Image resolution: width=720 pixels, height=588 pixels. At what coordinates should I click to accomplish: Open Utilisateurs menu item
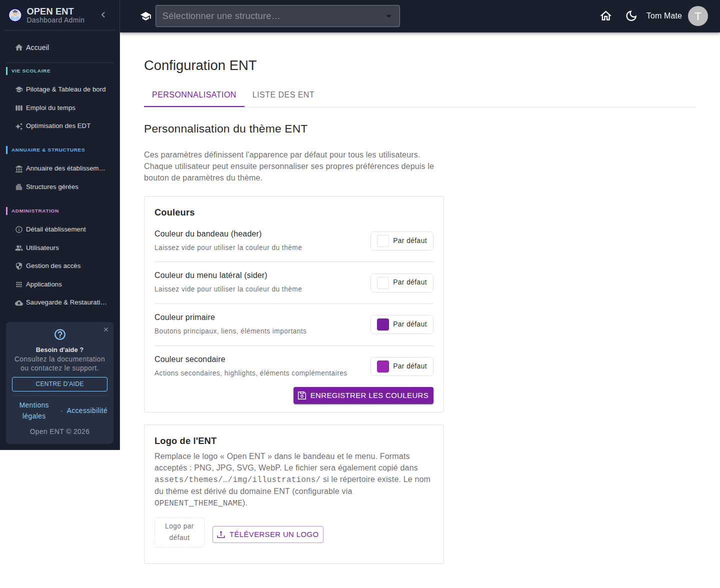point(59,248)
